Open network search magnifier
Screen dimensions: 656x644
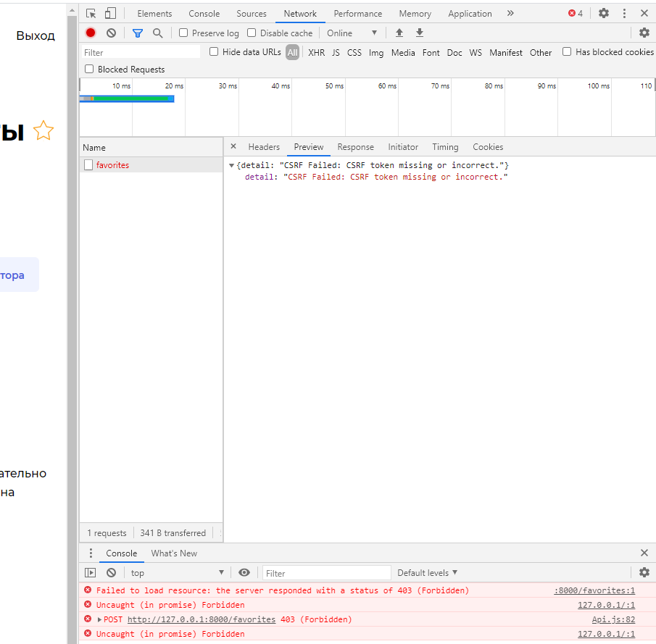click(x=157, y=33)
